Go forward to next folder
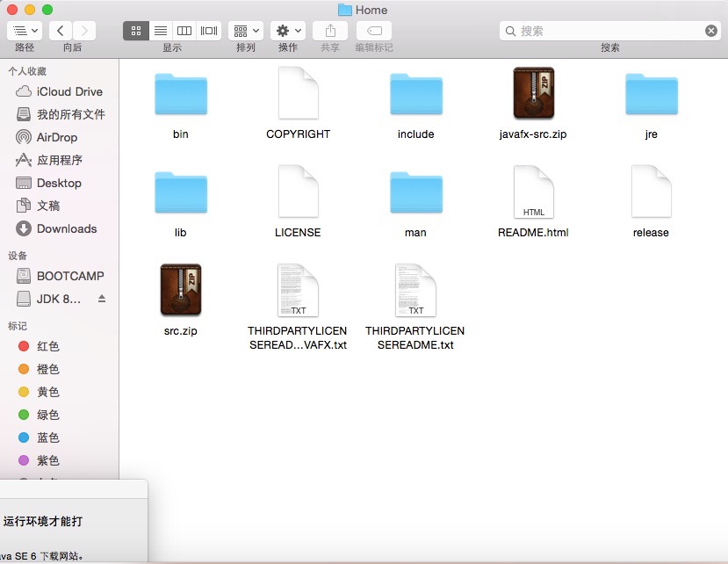 pyautogui.click(x=84, y=31)
